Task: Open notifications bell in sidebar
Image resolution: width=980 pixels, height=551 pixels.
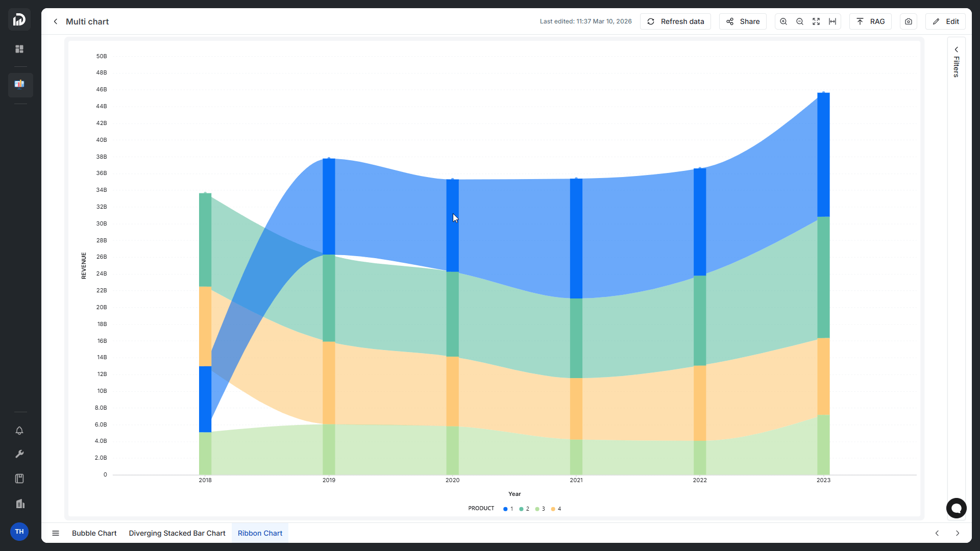Action: [19, 431]
